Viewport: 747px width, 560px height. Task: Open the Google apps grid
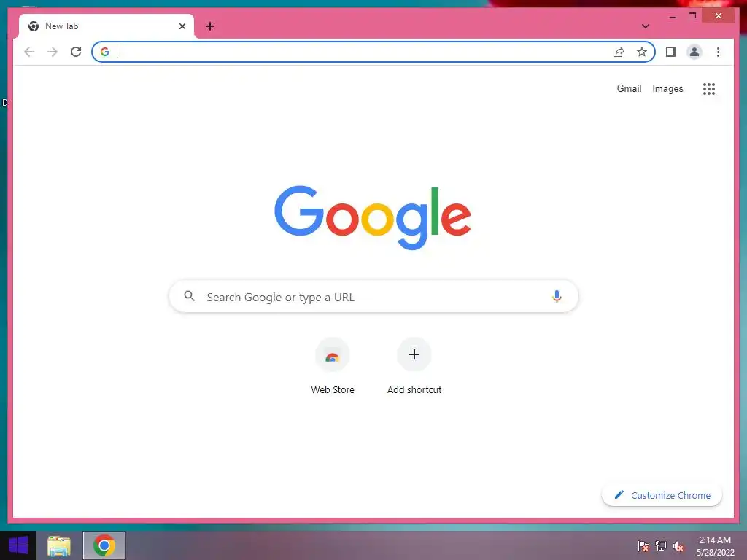[709, 88]
